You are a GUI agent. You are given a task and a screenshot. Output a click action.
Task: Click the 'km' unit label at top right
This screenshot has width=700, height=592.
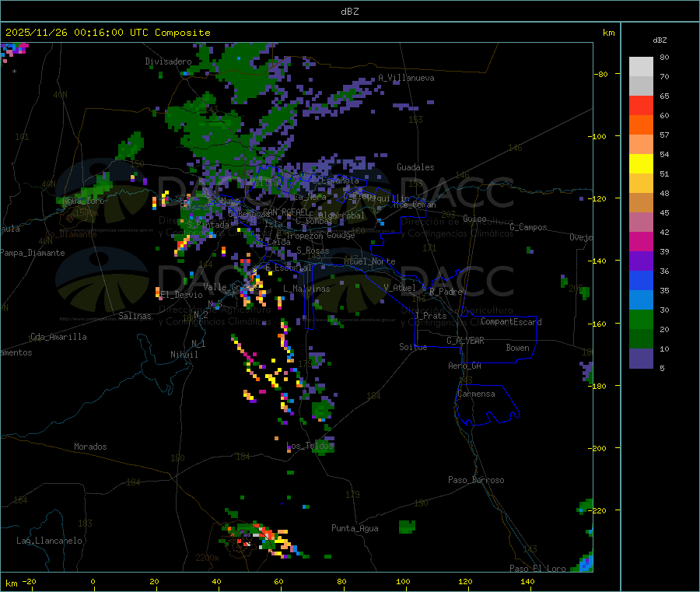(609, 33)
